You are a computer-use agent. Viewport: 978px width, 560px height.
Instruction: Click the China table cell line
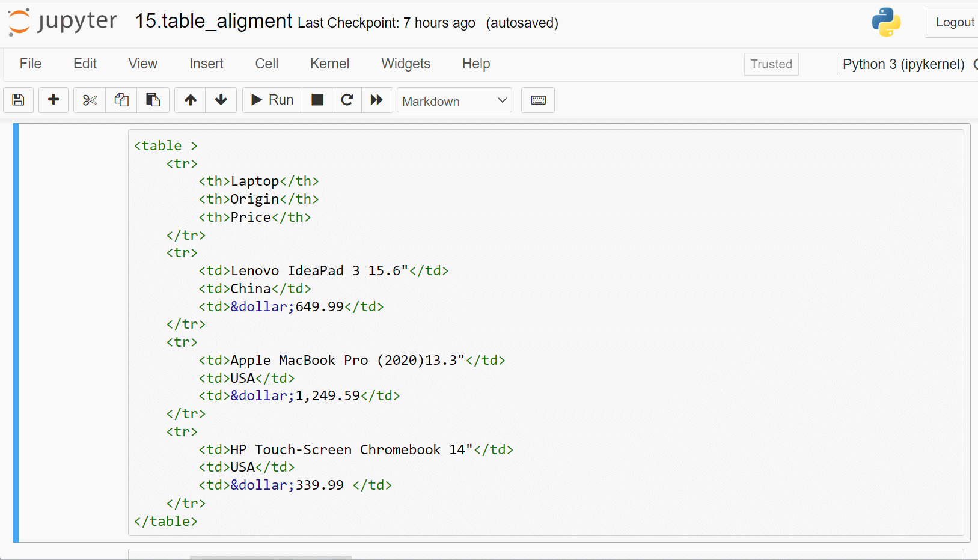coord(255,288)
